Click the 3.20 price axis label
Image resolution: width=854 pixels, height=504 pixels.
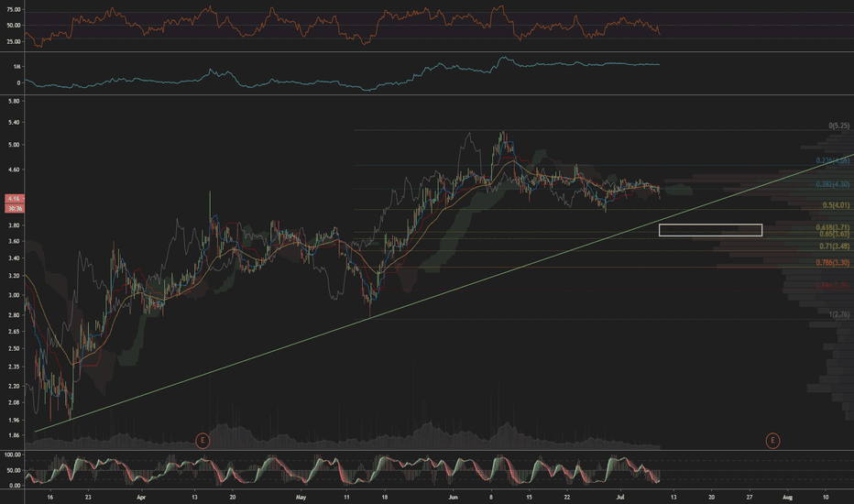pos(14,276)
